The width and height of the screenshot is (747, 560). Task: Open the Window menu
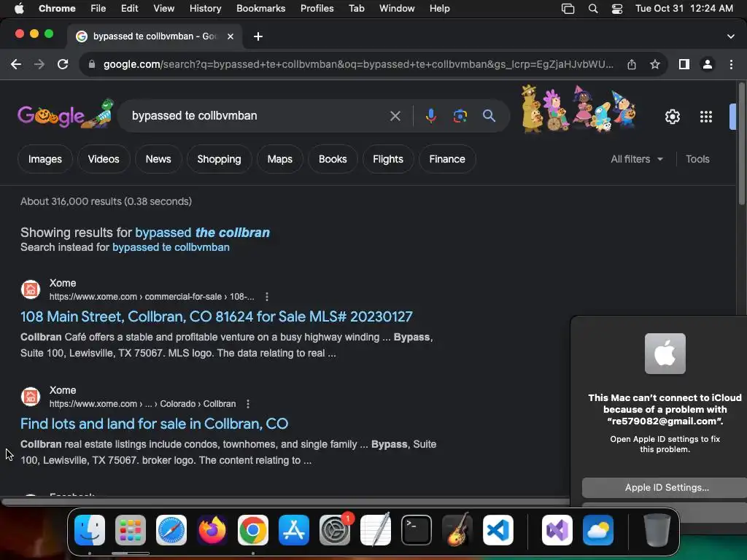(397, 9)
